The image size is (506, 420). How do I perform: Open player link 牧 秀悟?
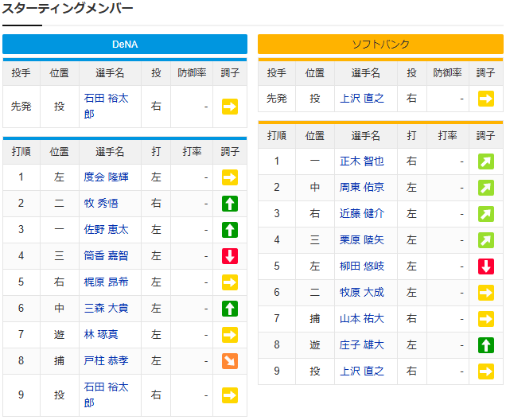(101, 203)
